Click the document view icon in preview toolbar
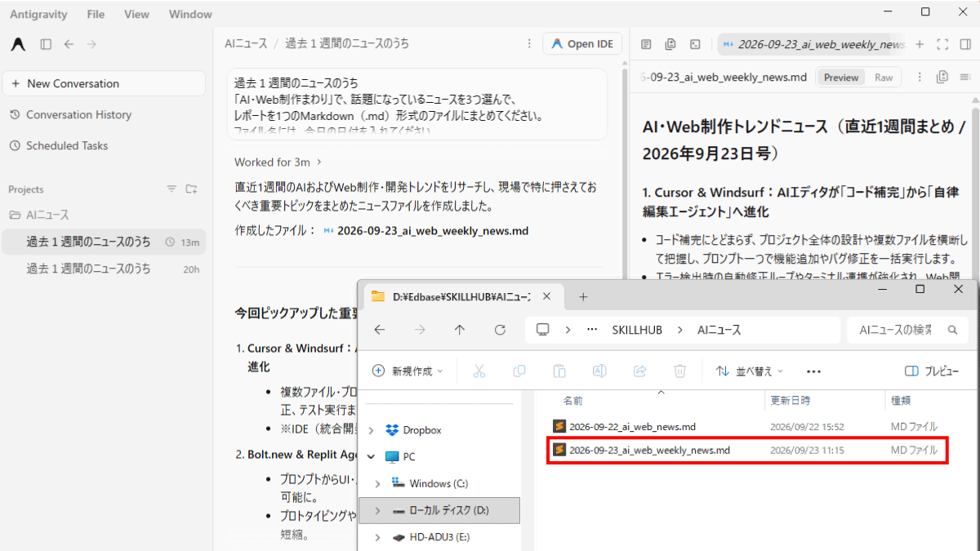 point(646,44)
